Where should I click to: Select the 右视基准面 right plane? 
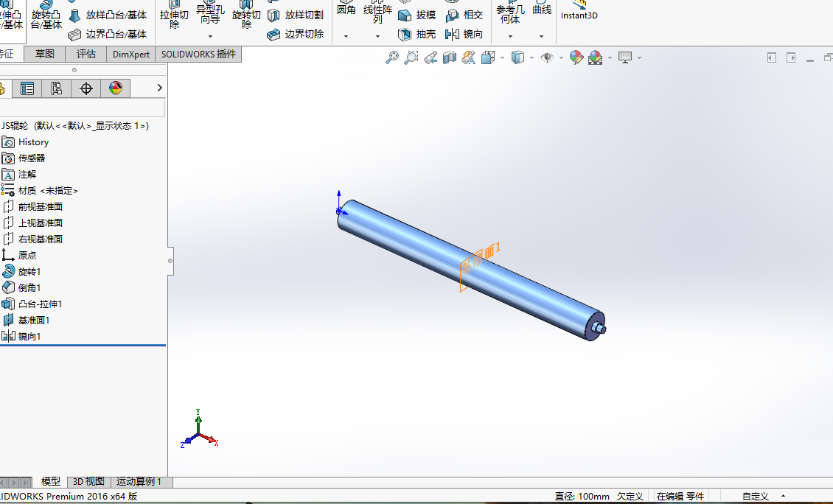pyautogui.click(x=33, y=239)
